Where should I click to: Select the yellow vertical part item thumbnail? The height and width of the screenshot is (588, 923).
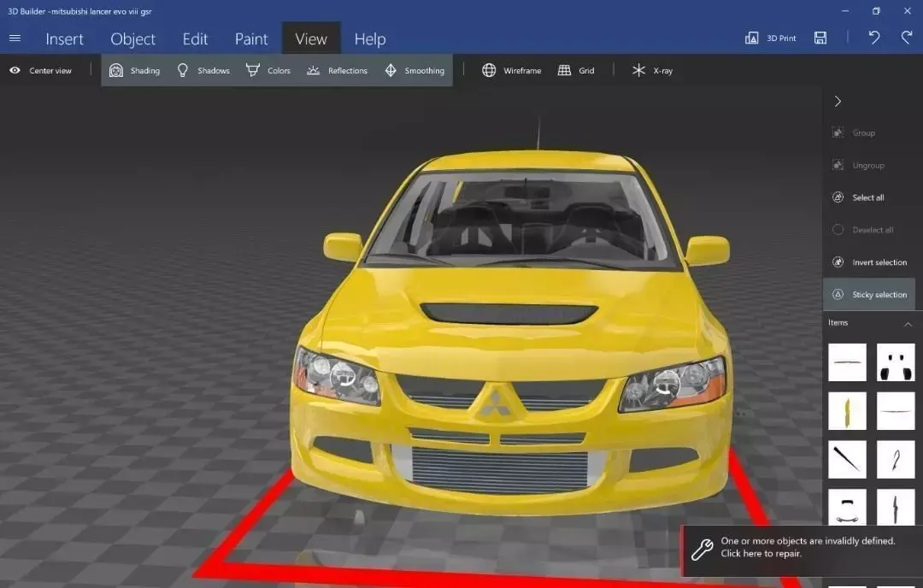[847, 411]
